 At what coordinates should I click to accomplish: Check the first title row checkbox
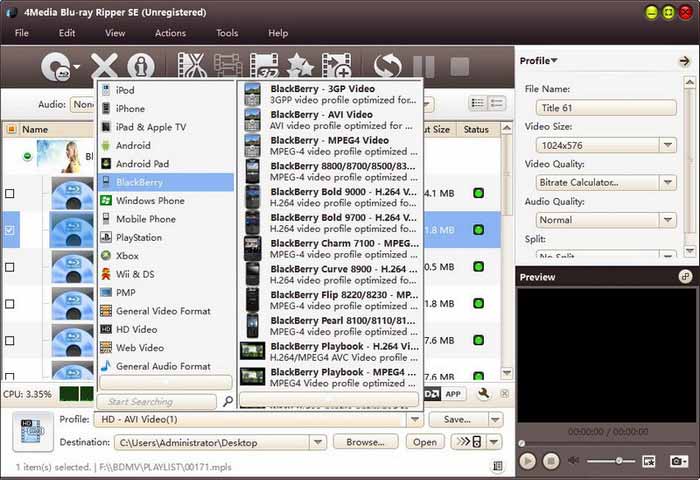click(x=9, y=193)
